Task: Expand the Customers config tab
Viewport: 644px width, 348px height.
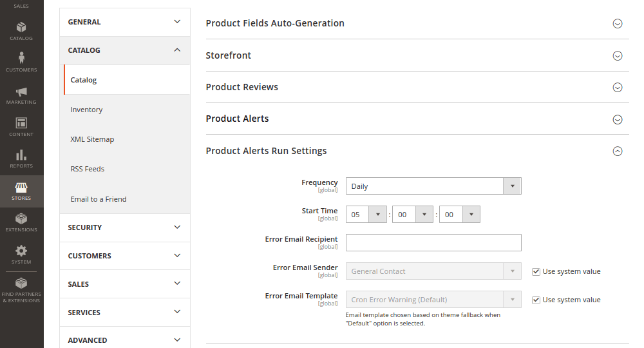Action: pyautogui.click(x=125, y=256)
